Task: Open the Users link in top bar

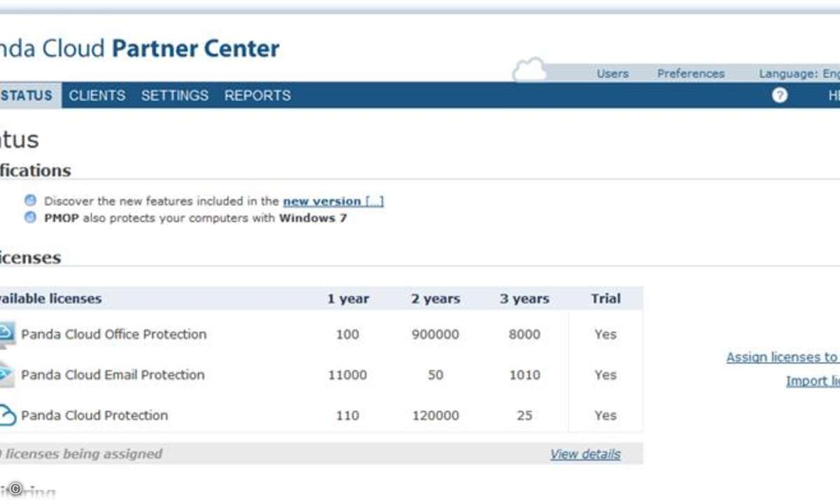Action: (612, 73)
